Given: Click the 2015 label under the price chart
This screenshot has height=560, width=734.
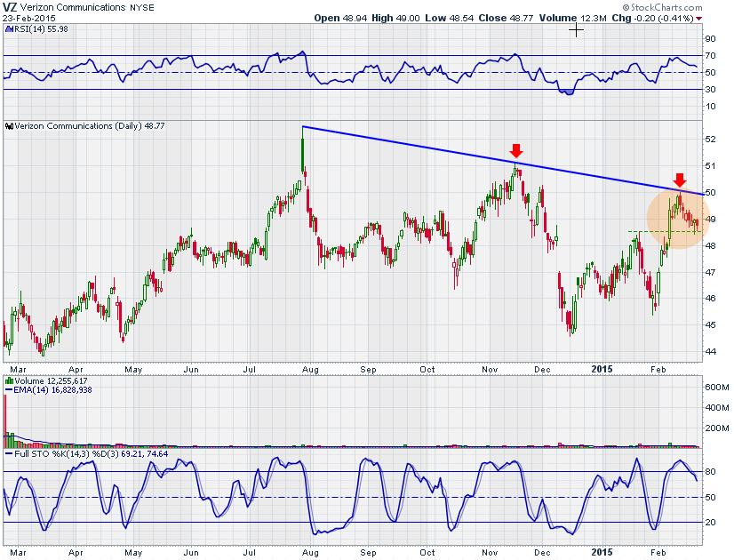Looking at the screenshot, I should [602, 370].
